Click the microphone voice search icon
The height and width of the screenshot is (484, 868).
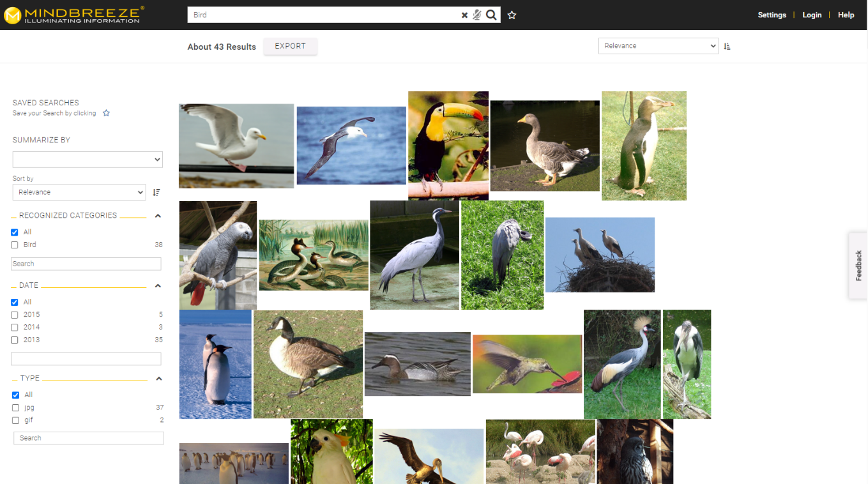pyautogui.click(x=476, y=15)
